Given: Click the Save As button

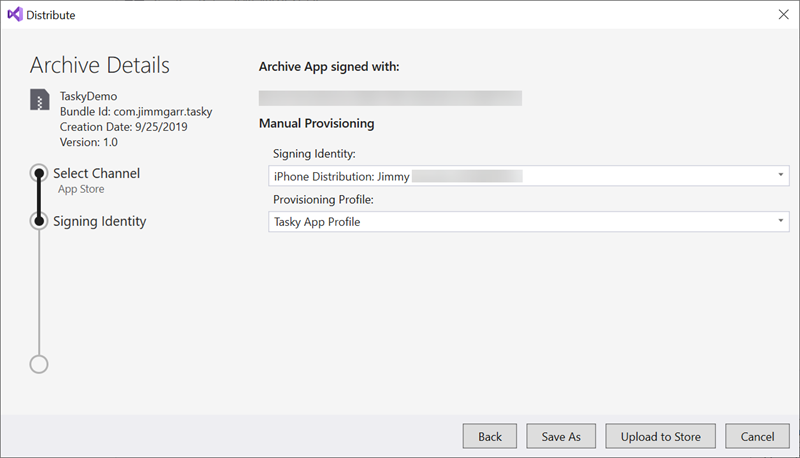Looking at the screenshot, I should click(561, 437).
